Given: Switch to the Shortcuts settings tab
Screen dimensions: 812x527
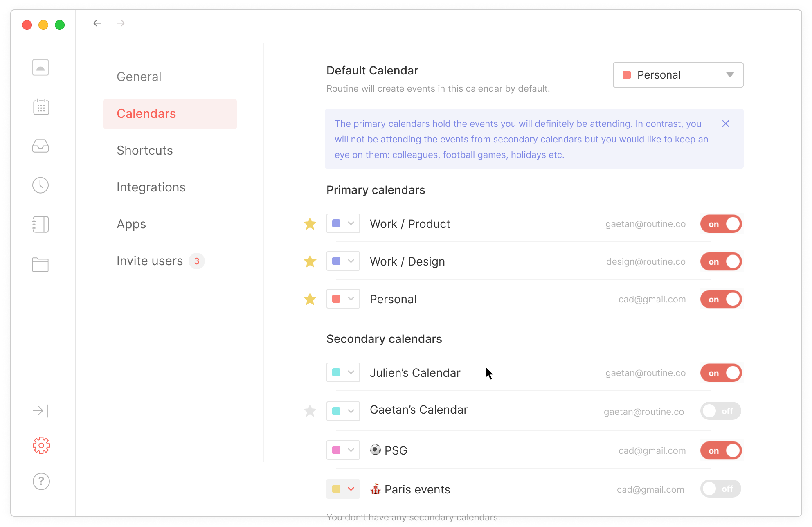Looking at the screenshot, I should pyautogui.click(x=145, y=150).
